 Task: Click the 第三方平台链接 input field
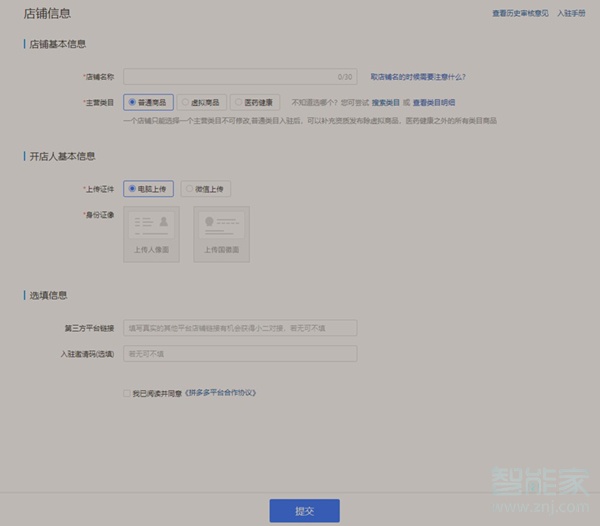[x=240, y=327]
